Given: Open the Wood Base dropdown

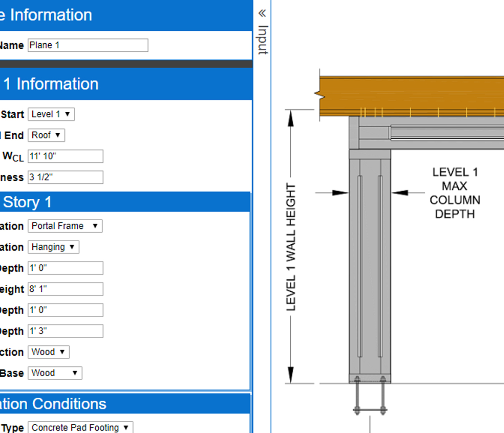Looking at the screenshot, I should [x=54, y=373].
